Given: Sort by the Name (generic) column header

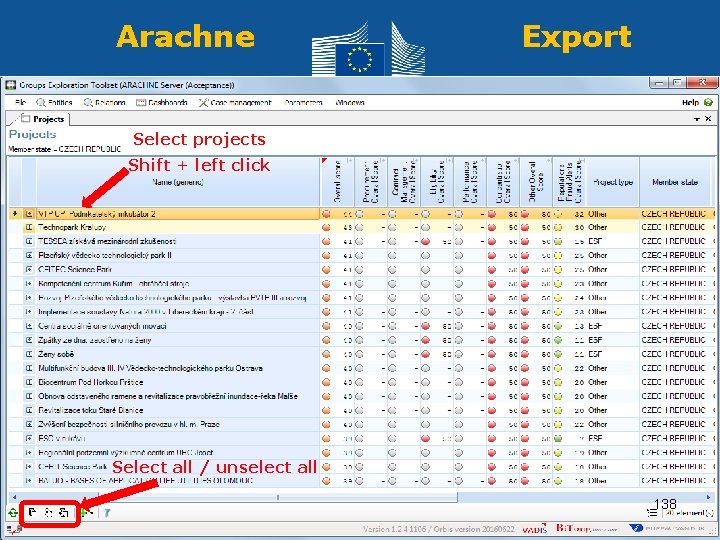Looking at the screenshot, I should tap(178, 182).
